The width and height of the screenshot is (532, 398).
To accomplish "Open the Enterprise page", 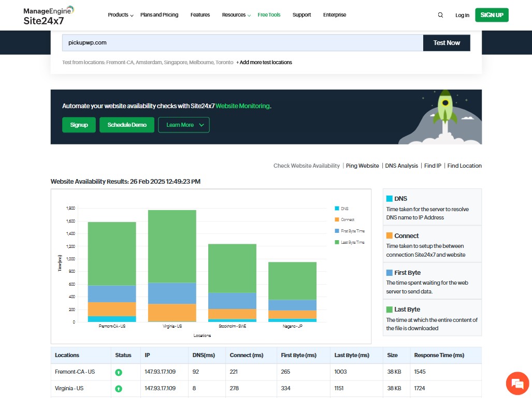I will tap(335, 15).
